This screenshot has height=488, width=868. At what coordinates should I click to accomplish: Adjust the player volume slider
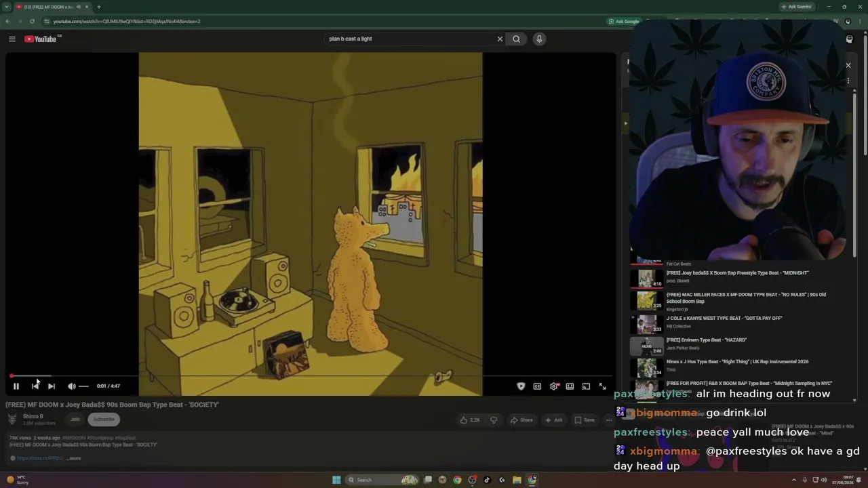point(83,386)
